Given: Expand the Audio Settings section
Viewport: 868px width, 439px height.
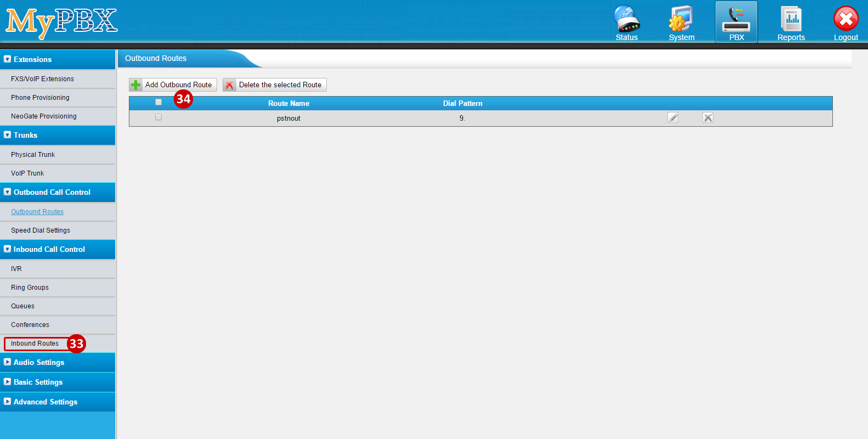Looking at the screenshot, I should [x=39, y=362].
